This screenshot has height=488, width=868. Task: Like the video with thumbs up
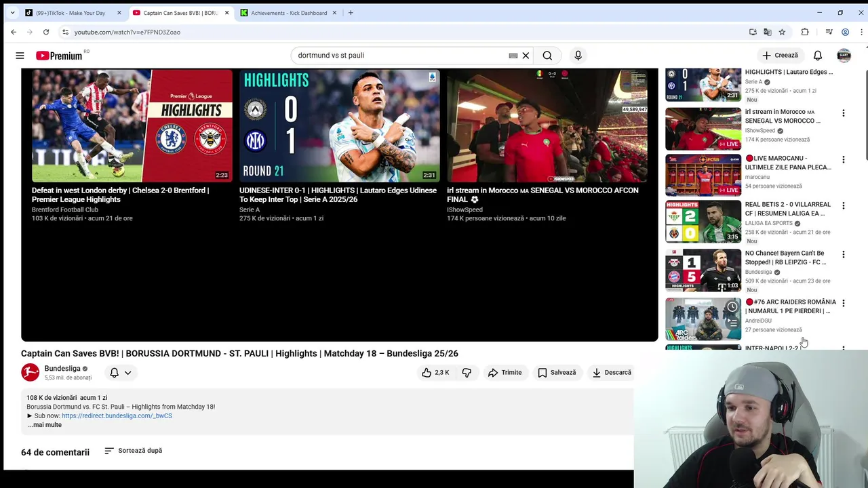pos(435,372)
